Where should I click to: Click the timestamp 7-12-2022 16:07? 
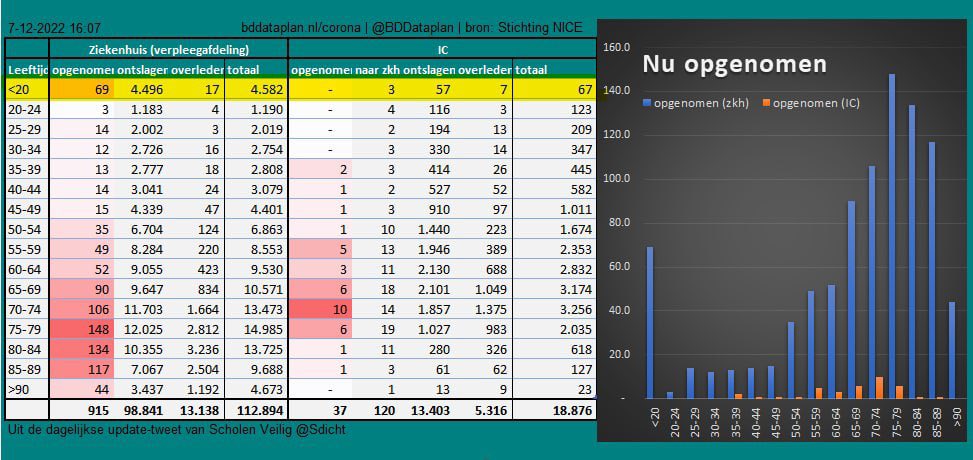coord(55,29)
